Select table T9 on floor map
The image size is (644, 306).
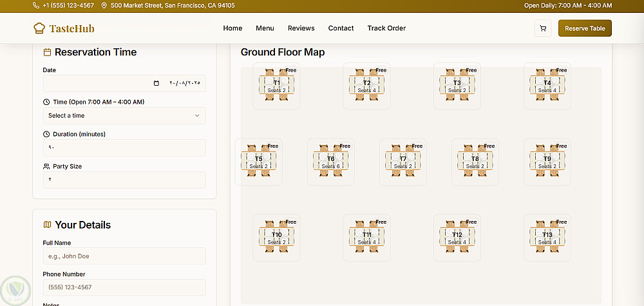coord(547,162)
